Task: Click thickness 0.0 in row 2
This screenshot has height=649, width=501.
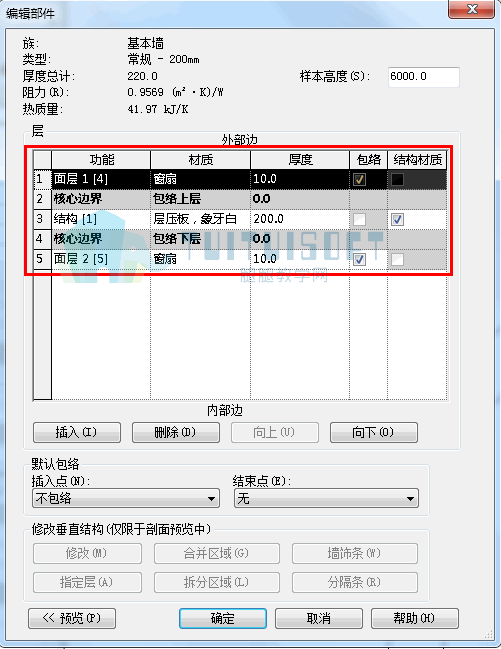Action: click(x=300, y=199)
